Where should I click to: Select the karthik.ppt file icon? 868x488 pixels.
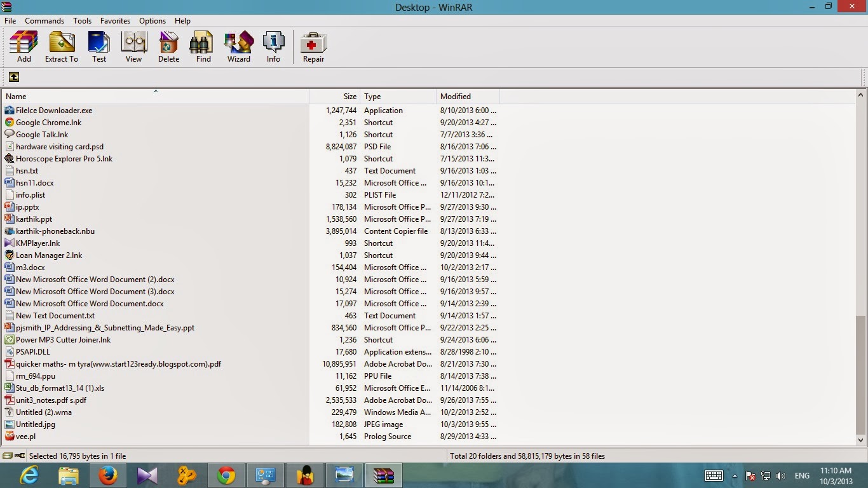[x=10, y=219]
